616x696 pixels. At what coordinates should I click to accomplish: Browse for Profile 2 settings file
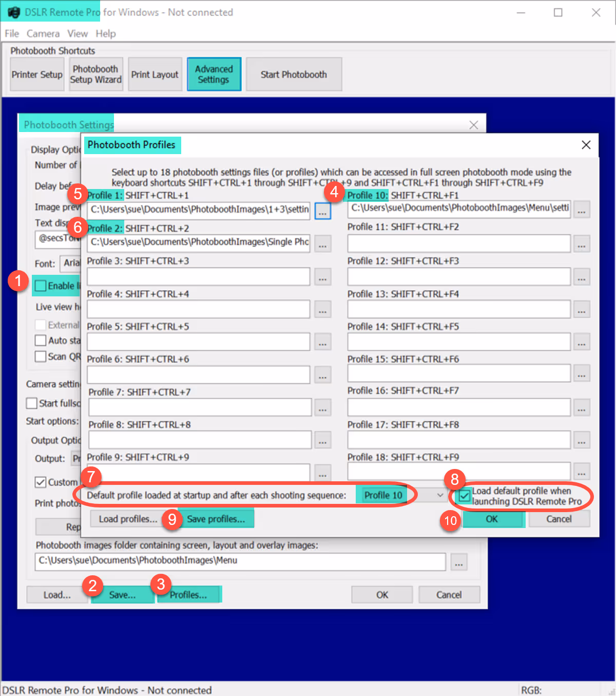click(322, 244)
